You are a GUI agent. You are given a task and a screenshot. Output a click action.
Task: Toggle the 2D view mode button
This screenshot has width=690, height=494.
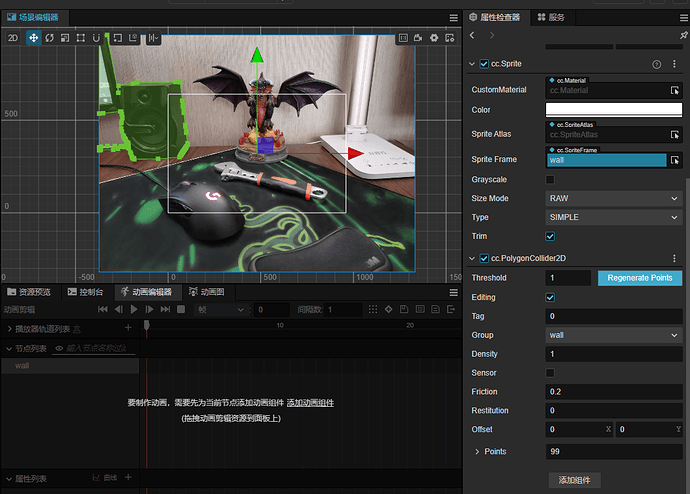tap(13, 38)
